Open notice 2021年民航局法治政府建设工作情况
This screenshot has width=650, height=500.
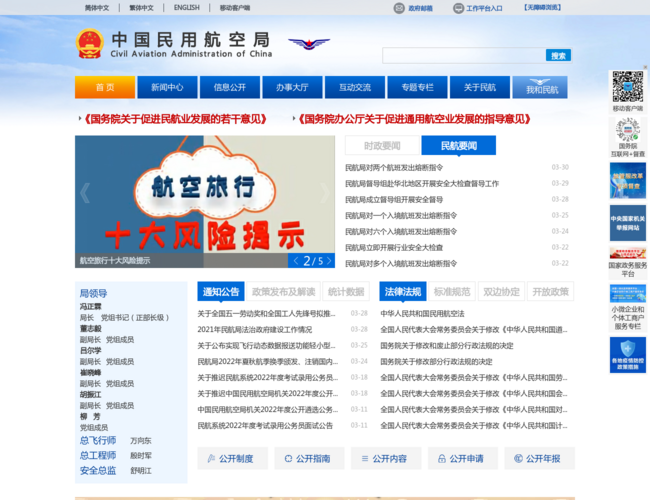[x=255, y=330]
